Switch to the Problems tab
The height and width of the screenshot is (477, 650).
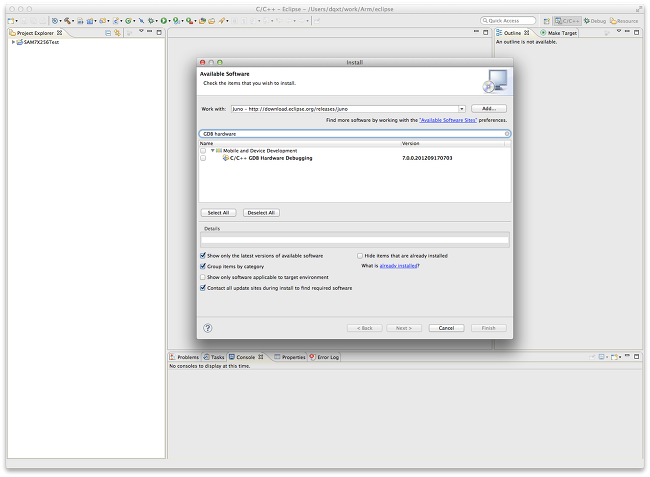click(x=184, y=357)
